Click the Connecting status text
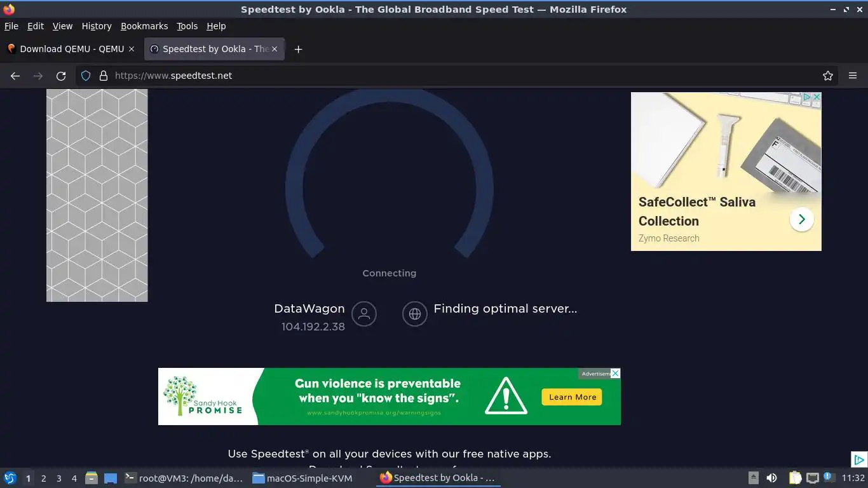Viewport: 868px width, 488px height. (x=390, y=273)
